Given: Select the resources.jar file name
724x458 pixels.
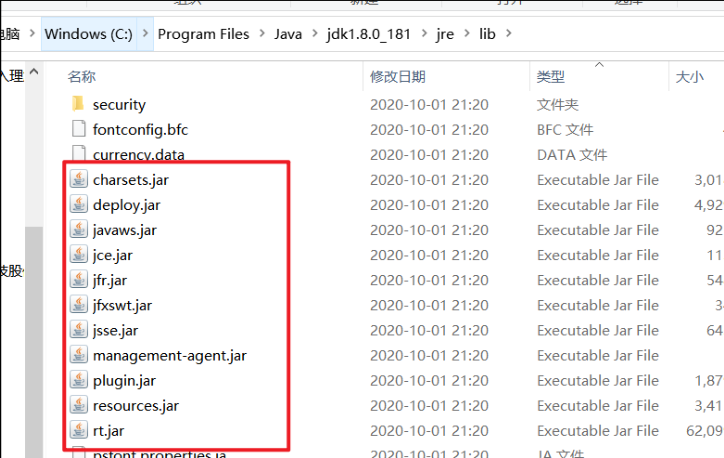Looking at the screenshot, I should tap(135, 406).
